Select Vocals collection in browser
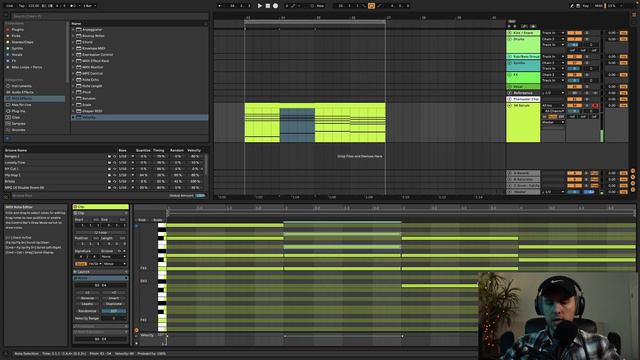This screenshot has width=640, height=360. click(x=17, y=54)
